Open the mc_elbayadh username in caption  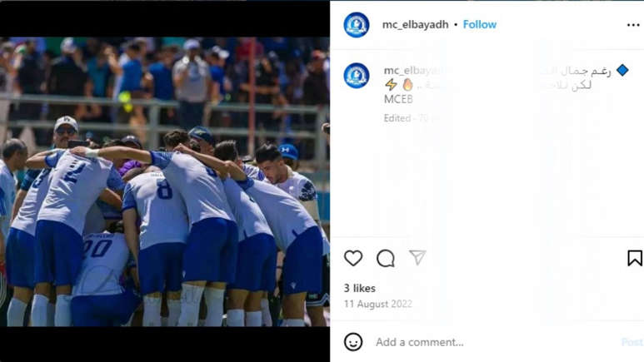pos(412,71)
